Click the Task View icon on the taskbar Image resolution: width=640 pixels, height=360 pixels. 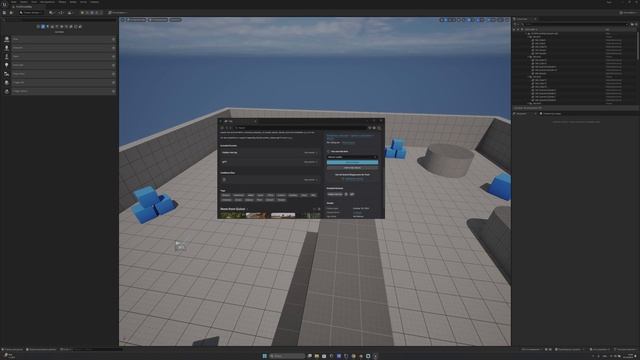pos(309,356)
